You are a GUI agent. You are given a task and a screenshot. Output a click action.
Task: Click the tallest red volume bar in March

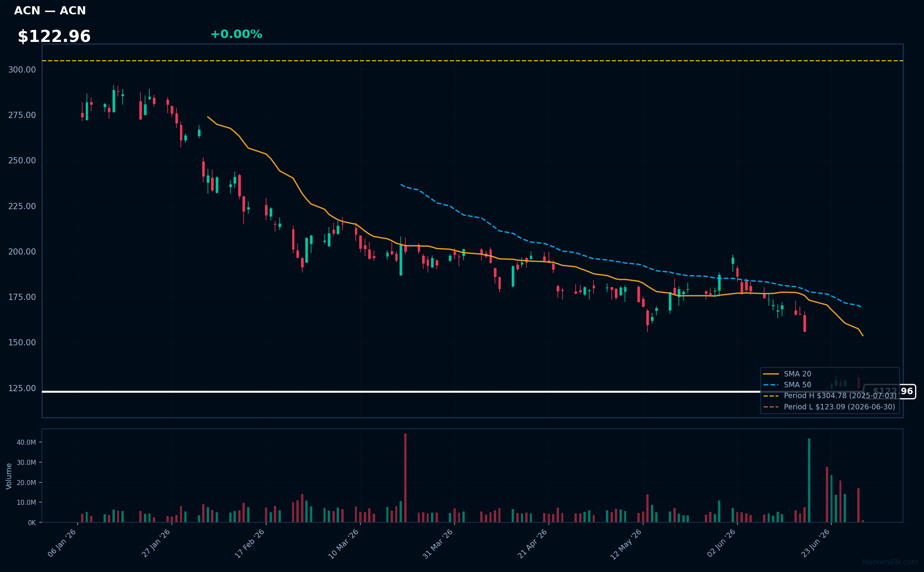point(405,478)
